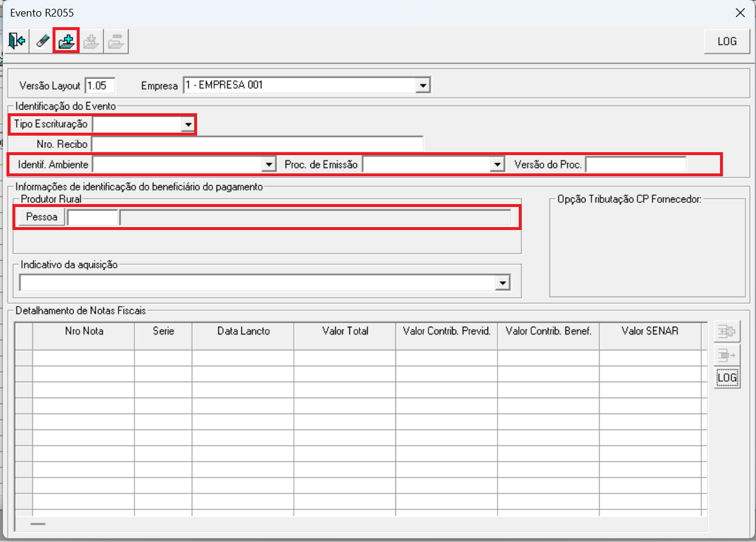The height and width of the screenshot is (542, 756).
Task: Click the horizontal scrollbar thumb under the grid
Action: pyautogui.click(x=38, y=523)
